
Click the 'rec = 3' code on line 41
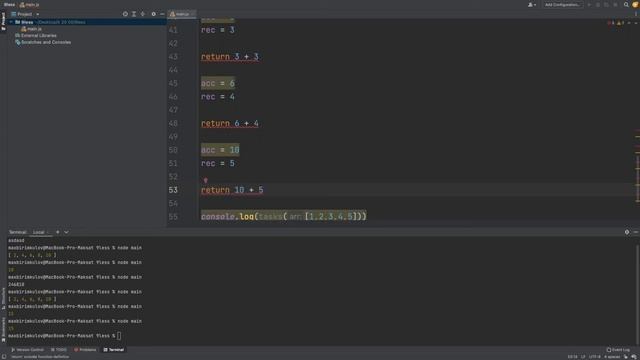click(x=218, y=30)
